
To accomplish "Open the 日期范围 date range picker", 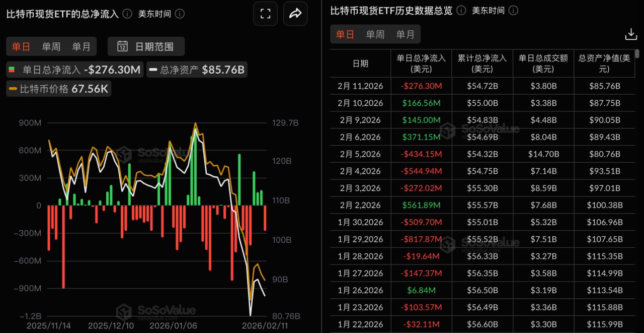I will click(146, 46).
